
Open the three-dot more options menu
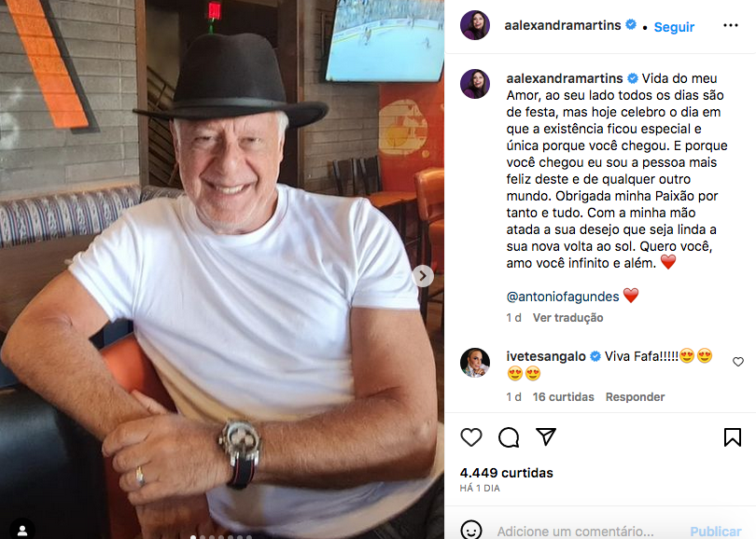point(731,25)
